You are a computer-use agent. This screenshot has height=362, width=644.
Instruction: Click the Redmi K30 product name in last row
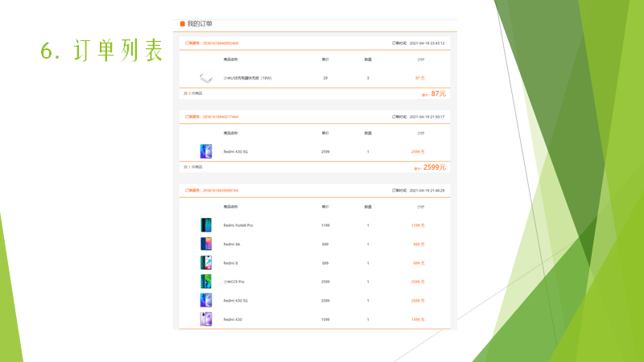tap(233, 319)
